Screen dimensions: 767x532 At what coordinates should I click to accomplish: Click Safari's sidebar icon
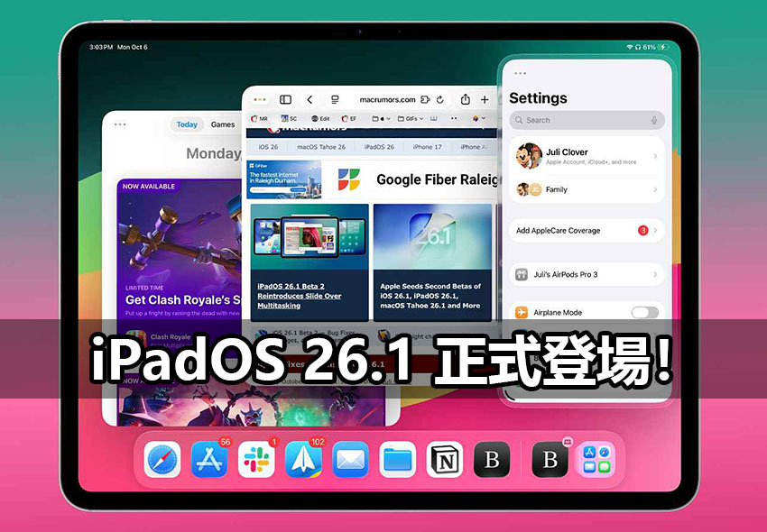point(286,99)
